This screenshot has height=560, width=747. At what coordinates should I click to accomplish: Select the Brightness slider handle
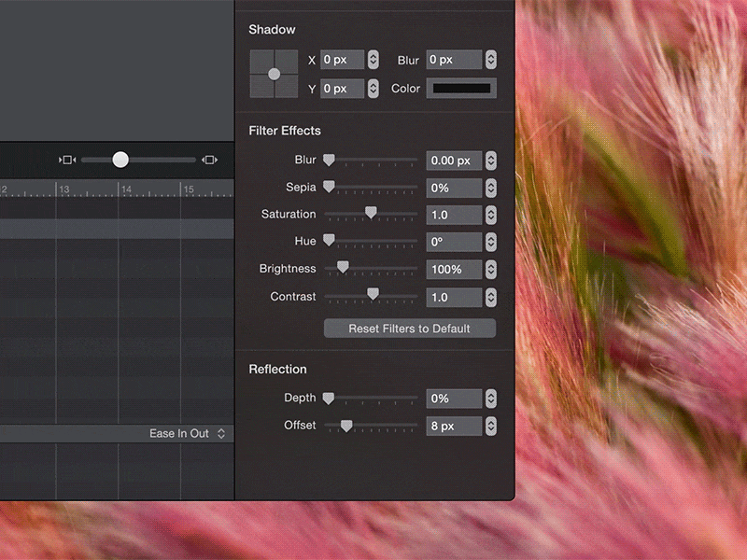341,267
